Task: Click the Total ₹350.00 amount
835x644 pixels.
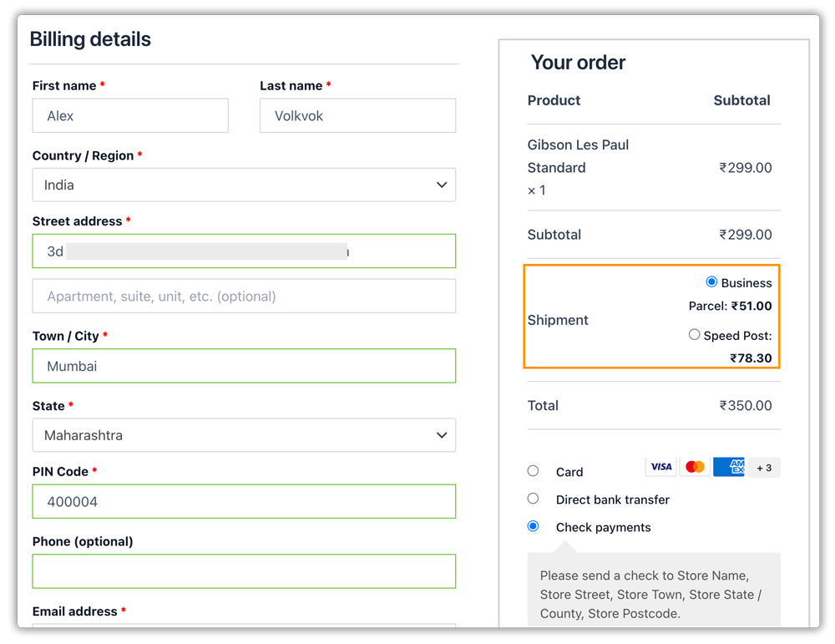Action: click(746, 405)
